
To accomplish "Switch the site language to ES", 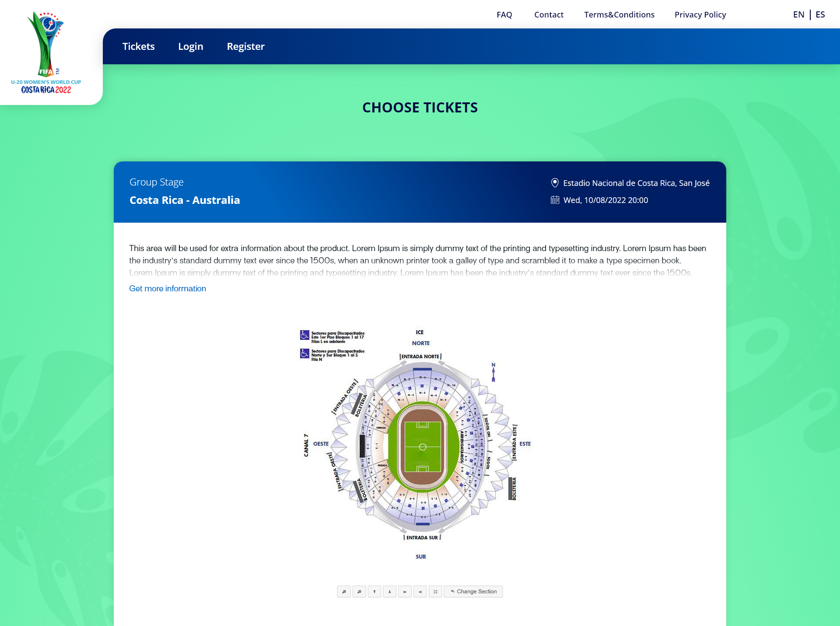I will [x=820, y=14].
